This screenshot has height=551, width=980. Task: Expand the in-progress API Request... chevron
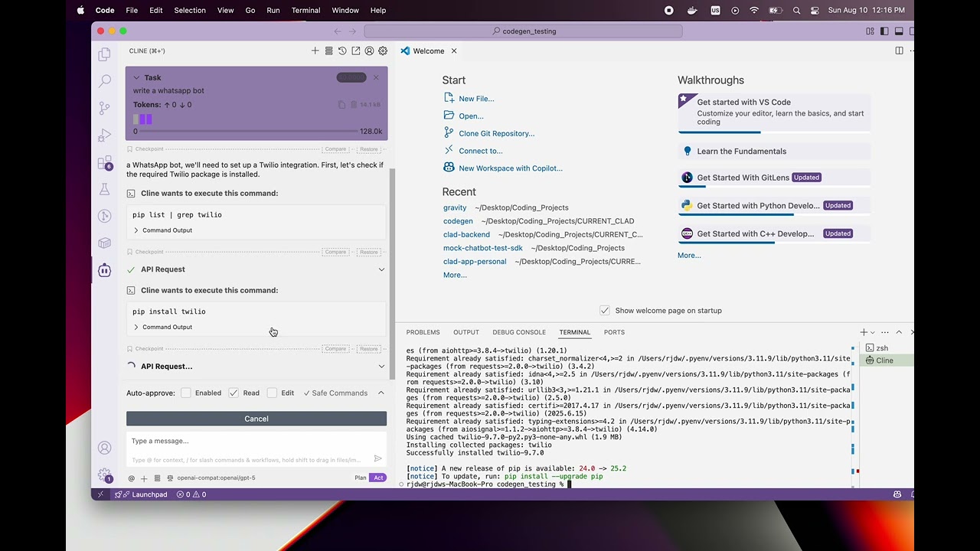(x=381, y=366)
